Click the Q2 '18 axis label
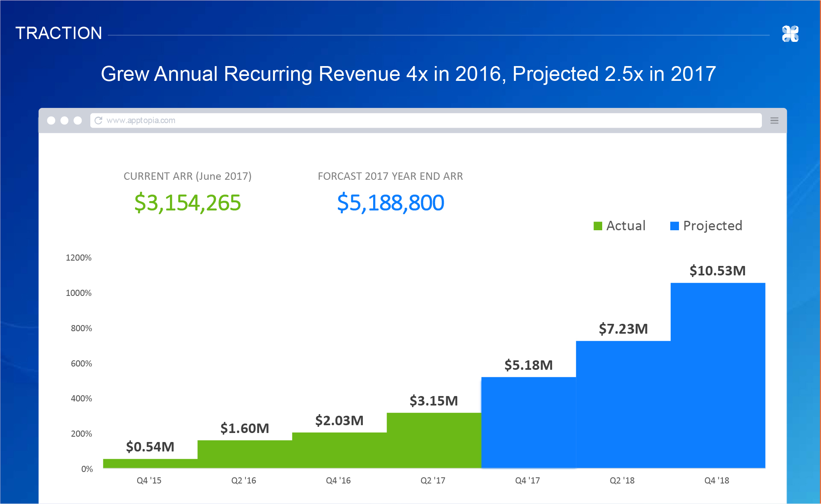Image resolution: width=821 pixels, height=504 pixels. click(x=622, y=481)
